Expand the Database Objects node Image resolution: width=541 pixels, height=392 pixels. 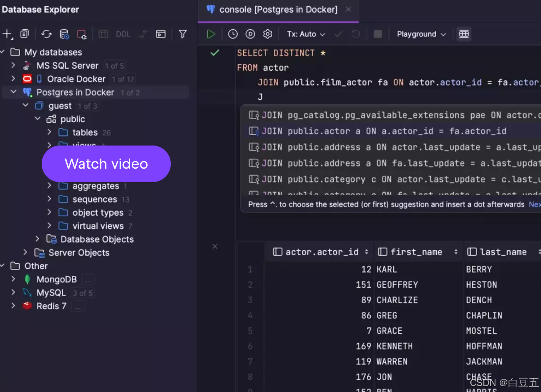[x=37, y=239]
